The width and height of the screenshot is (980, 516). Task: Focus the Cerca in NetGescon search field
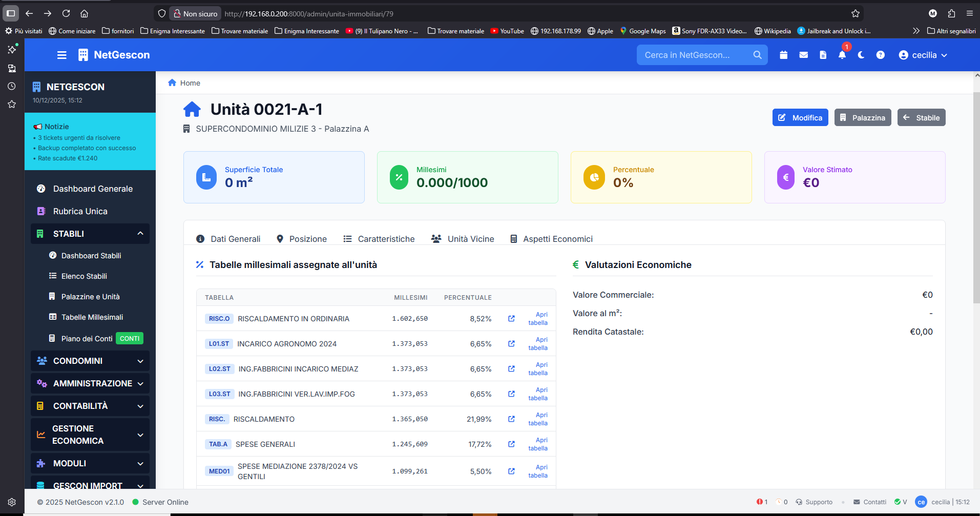(x=694, y=55)
